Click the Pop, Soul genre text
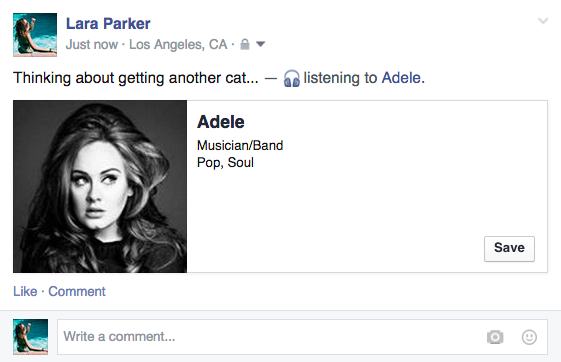Screen dimensions: 561x362 (225, 162)
